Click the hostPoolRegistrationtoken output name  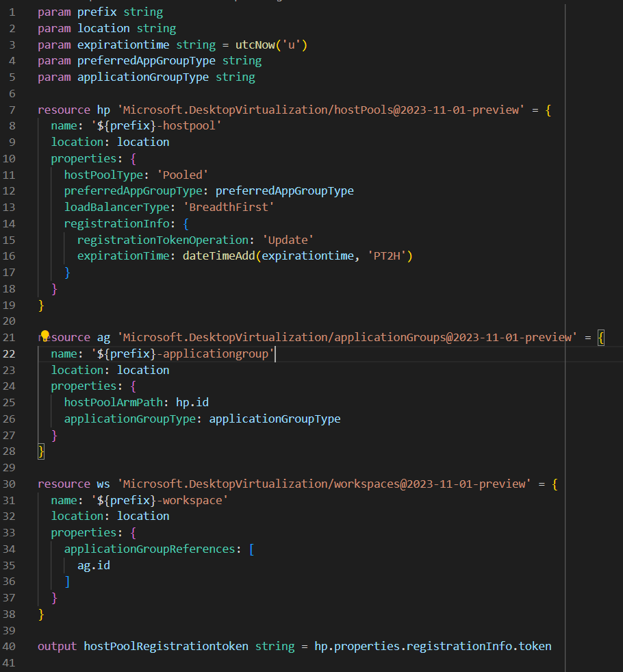[166, 646]
